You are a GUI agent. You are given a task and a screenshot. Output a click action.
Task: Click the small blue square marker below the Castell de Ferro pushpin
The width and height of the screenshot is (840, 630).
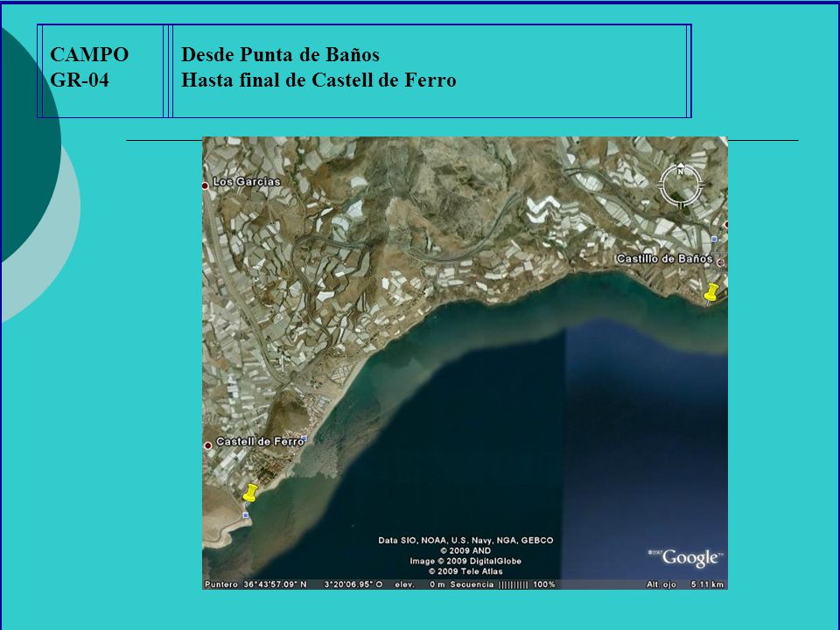(x=245, y=515)
